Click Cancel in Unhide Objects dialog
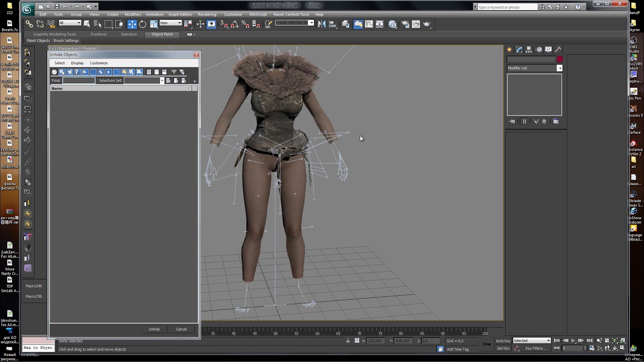The height and width of the screenshot is (362, 644). (181, 329)
